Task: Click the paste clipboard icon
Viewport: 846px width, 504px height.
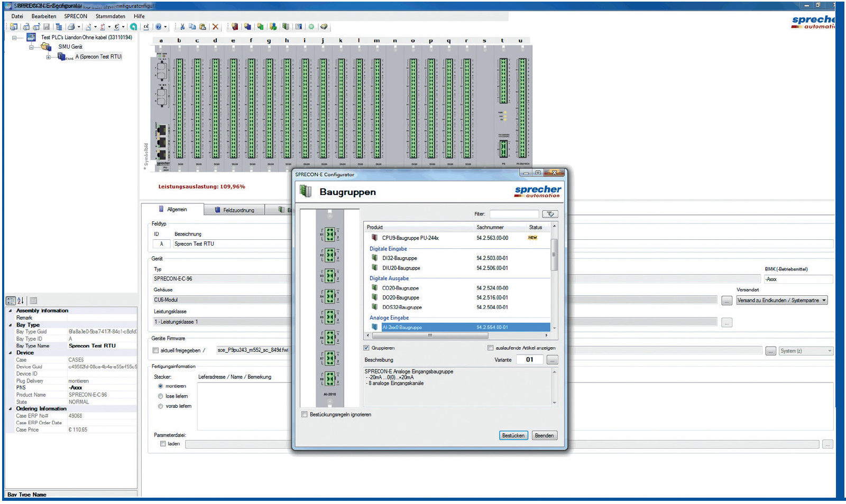Action: [203, 26]
